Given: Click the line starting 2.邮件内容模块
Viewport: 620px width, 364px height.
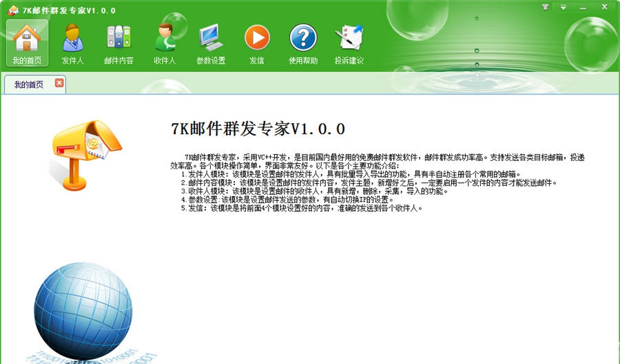Looking at the screenshot, I should [x=369, y=183].
